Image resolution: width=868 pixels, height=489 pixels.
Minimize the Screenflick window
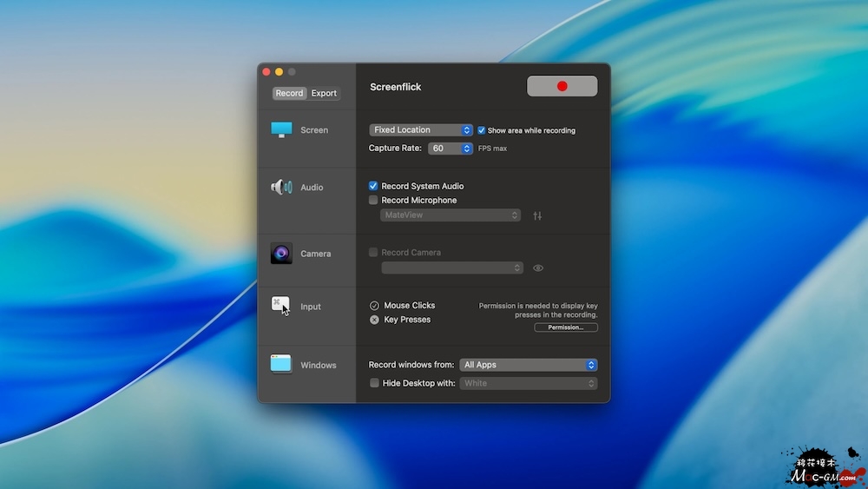[x=279, y=72]
